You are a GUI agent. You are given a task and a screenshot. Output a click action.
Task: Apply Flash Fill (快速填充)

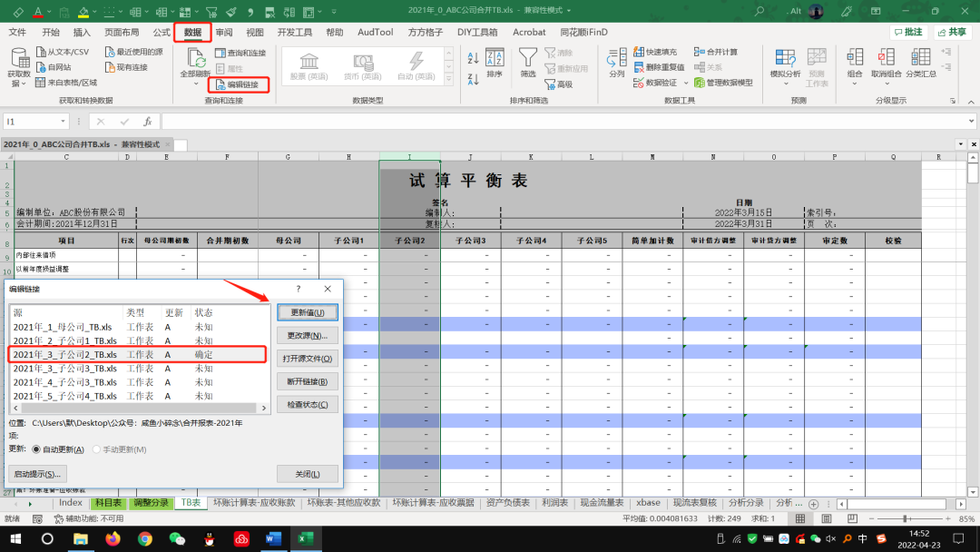pyautogui.click(x=655, y=52)
